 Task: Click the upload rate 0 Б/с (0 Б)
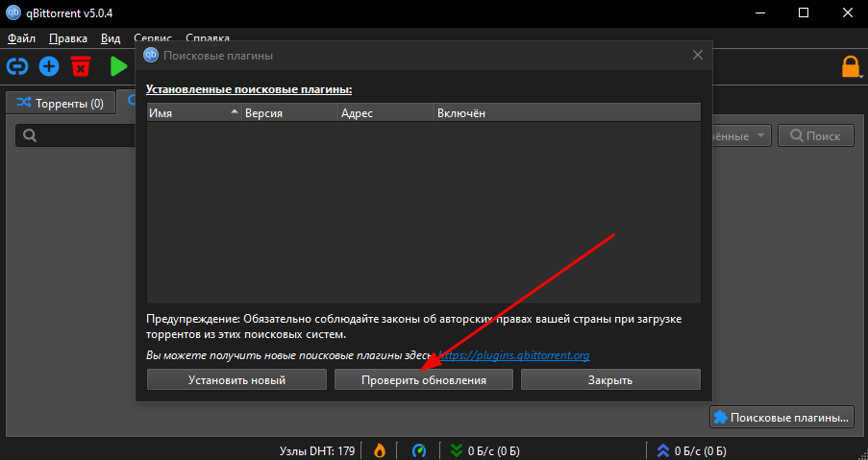coord(701,451)
